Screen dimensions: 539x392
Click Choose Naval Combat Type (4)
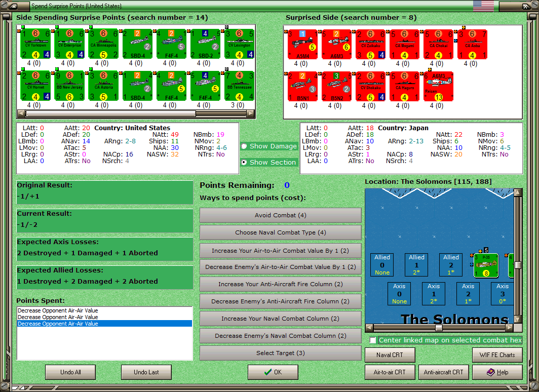(281, 232)
